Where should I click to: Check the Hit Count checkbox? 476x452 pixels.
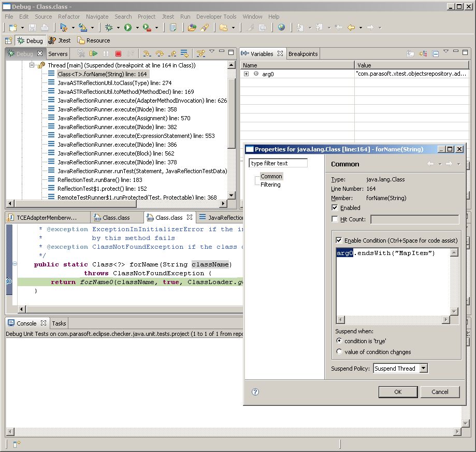[x=335, y=219]
